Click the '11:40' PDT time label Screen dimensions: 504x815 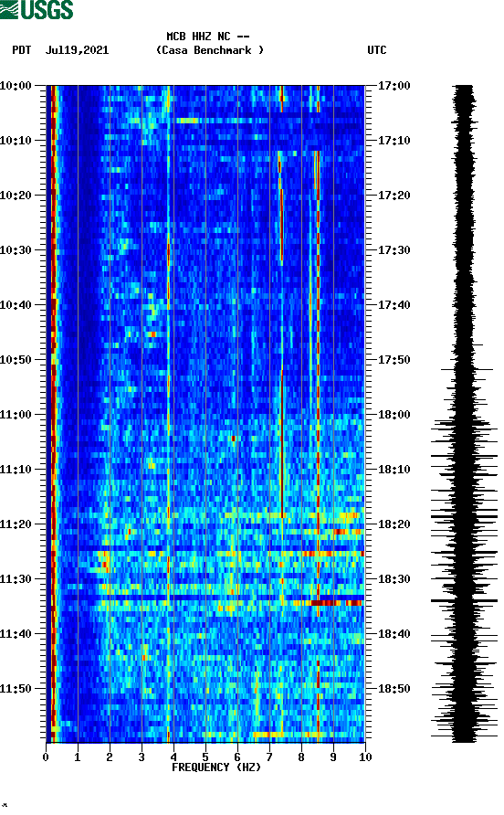tap(16, 633)
